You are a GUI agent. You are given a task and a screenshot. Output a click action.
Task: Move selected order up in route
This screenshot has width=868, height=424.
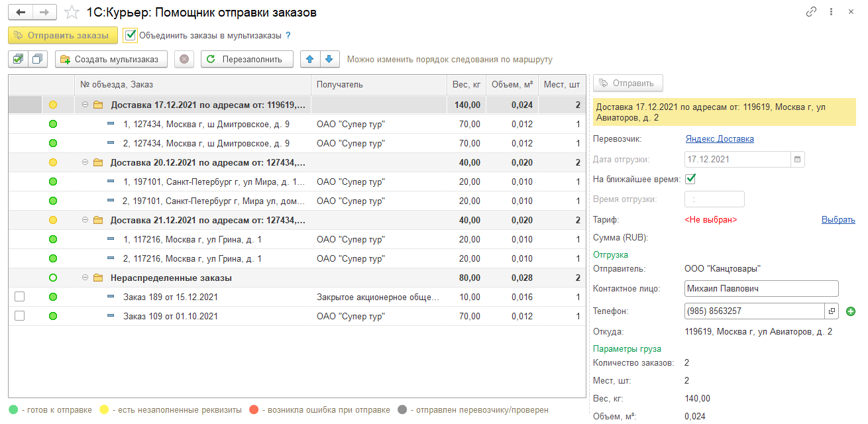tap(310, 59)
